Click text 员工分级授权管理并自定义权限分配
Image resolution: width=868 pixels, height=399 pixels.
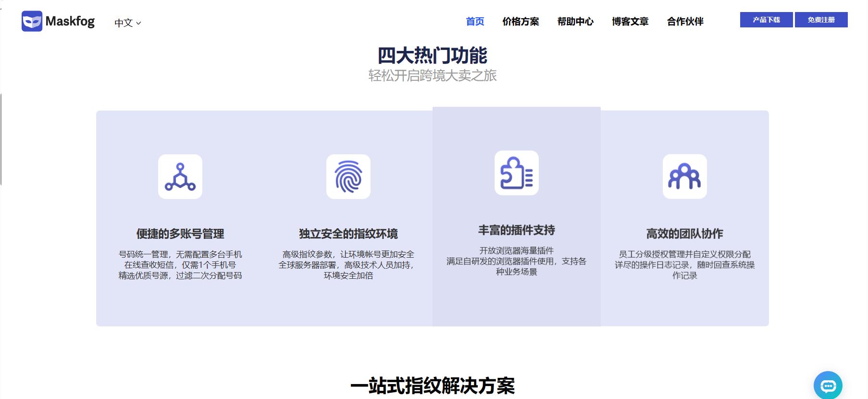tap(685, 254)
